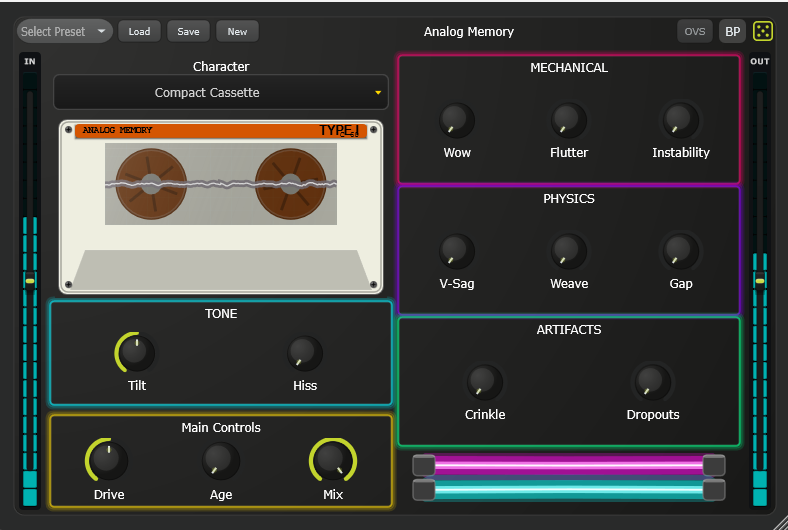Image resolution: width=788 pixels, height=530 pixels.
Task: Click the Gap knob
Action: 681,251
